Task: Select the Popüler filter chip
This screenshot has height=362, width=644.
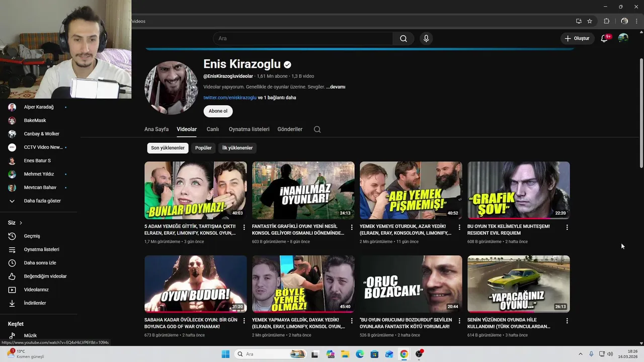Action: click(203, 148)
